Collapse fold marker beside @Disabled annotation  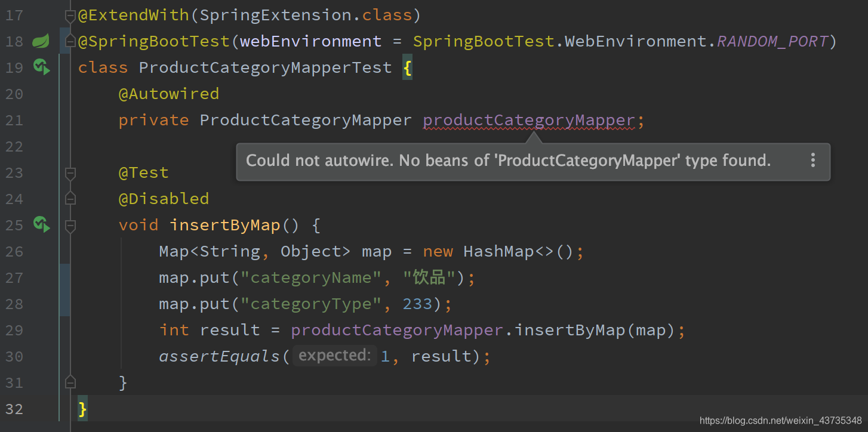click(70, 199)
